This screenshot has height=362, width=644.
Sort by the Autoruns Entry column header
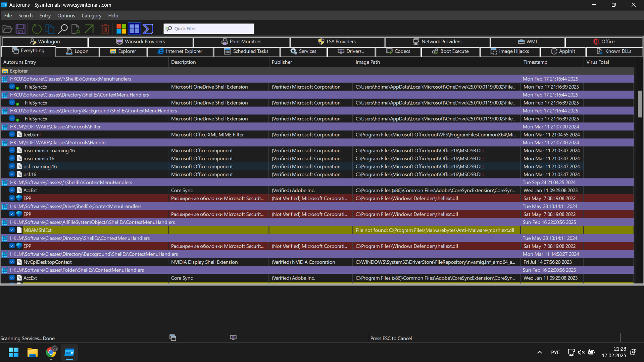coord(85,62)
